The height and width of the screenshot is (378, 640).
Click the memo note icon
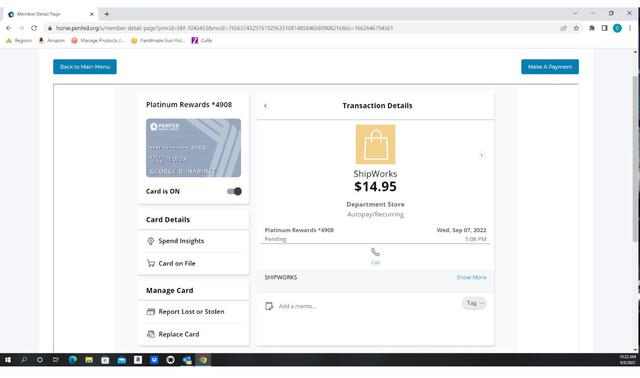(269, 306)
